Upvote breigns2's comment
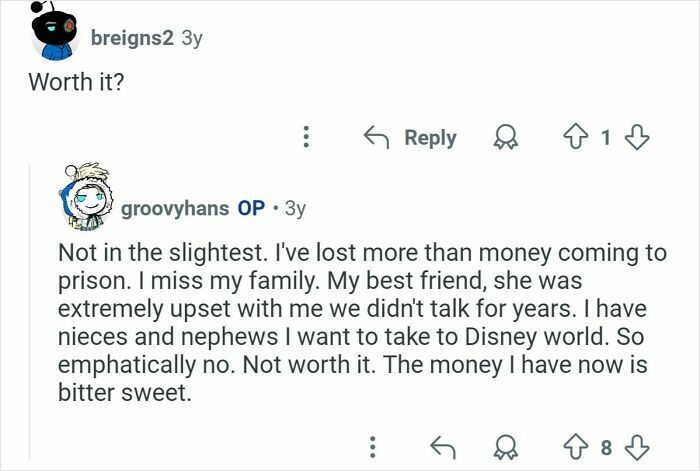Screen dimensions: 700x471 click(573, 138)
